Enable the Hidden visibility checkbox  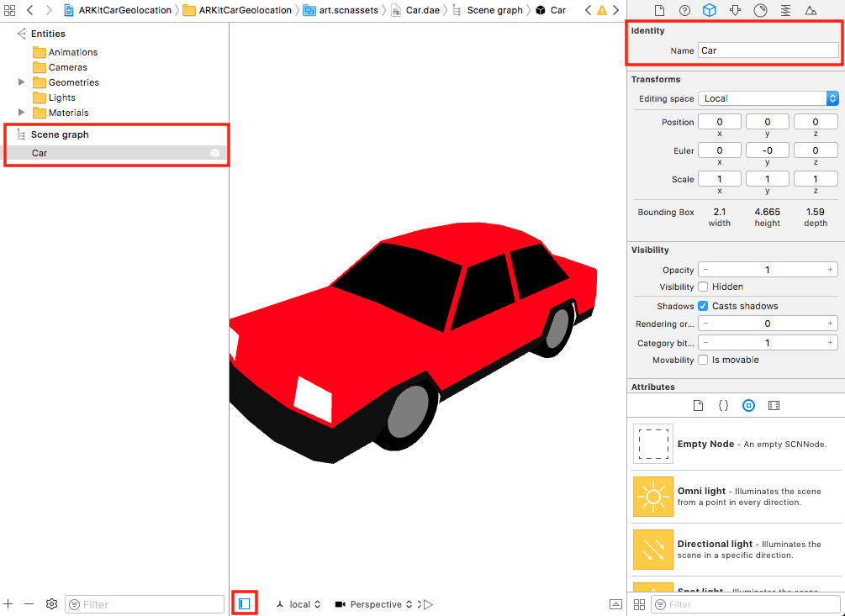(702, 287)
